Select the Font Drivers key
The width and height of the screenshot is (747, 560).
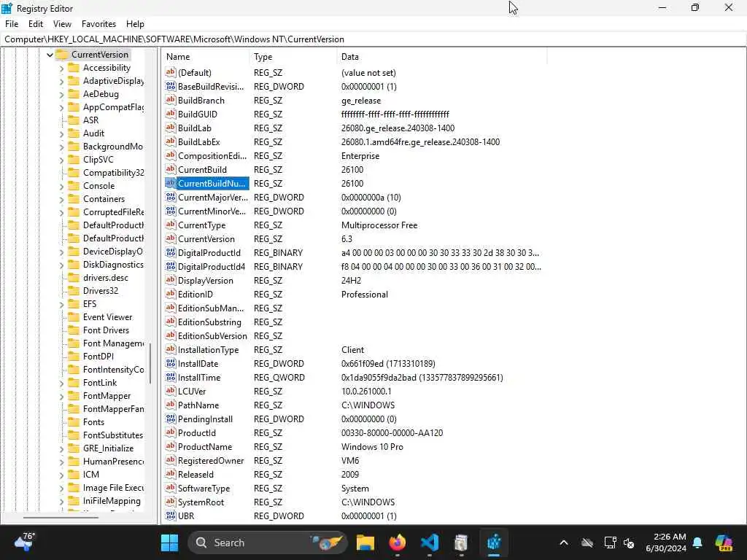coord(106,330)
